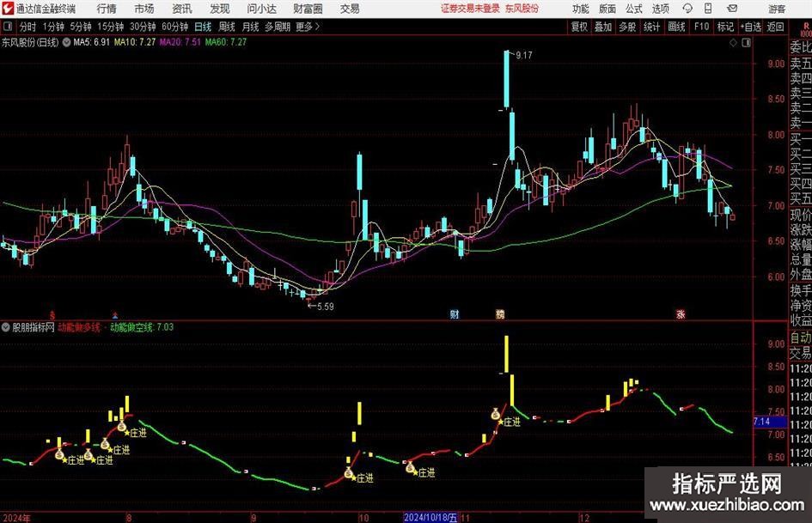812x523 pixels.
Task: Click the diamond icon above the chart
Action: click(733, 42)
